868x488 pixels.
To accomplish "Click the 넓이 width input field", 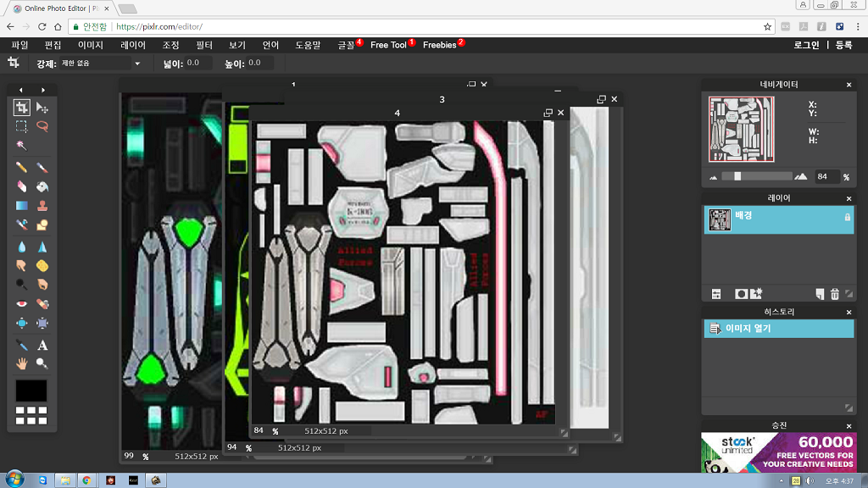I will pyautogui.click(x=198, y=63).
